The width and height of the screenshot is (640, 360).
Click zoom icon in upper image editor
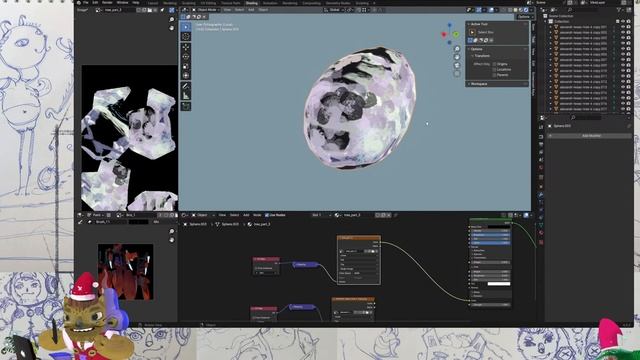click(172, 20)
